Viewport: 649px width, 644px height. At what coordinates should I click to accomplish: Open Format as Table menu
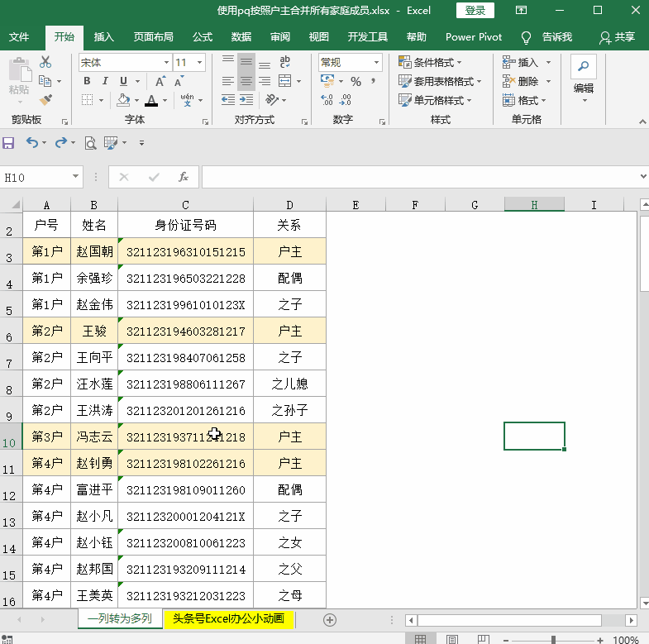point(440,81)
